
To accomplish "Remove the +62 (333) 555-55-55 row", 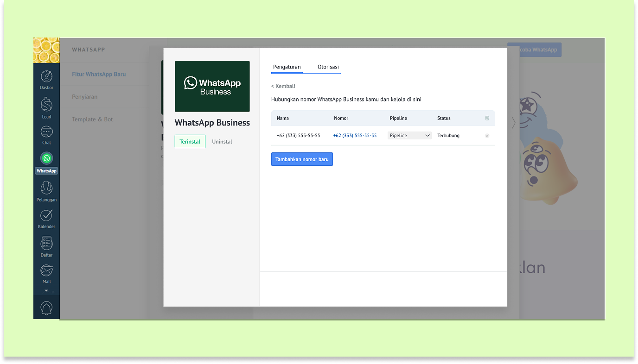I will click(x=487, y=136).
